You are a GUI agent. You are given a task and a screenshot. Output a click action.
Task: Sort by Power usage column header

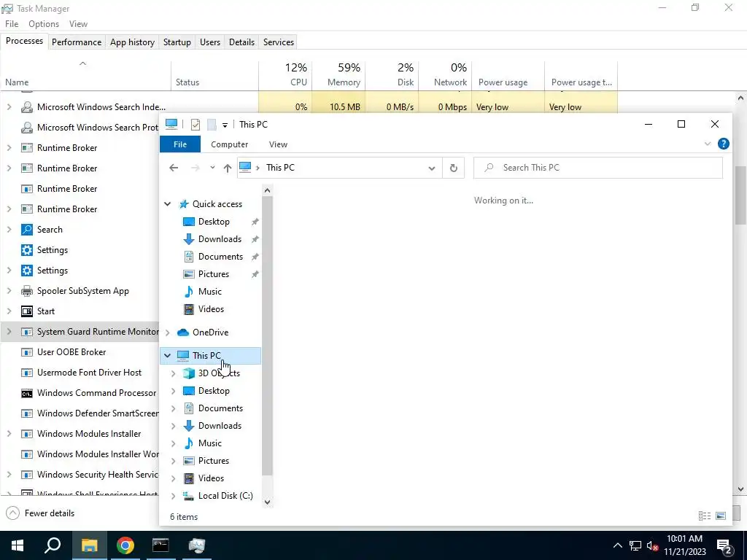tap(508, 75)
